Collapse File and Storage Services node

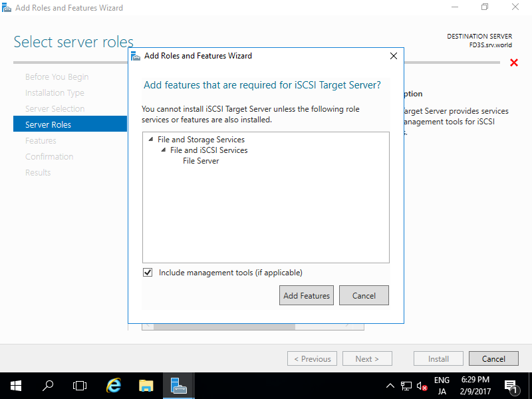coord(151,140)
